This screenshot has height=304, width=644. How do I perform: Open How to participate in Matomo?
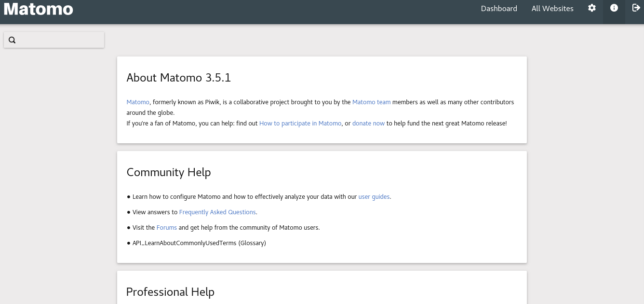[300, 123]
